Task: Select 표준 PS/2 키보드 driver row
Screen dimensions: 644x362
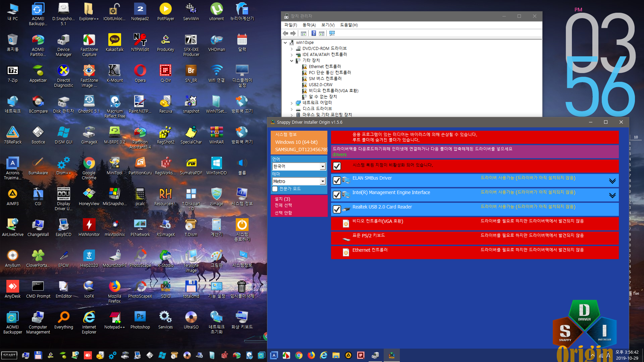Action: (x=475, y=238)
